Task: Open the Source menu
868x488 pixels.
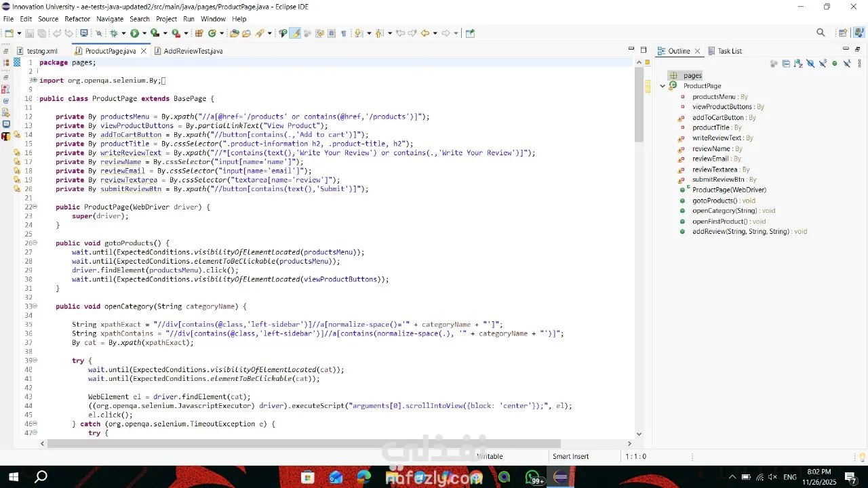Action: tap(48, 19)
